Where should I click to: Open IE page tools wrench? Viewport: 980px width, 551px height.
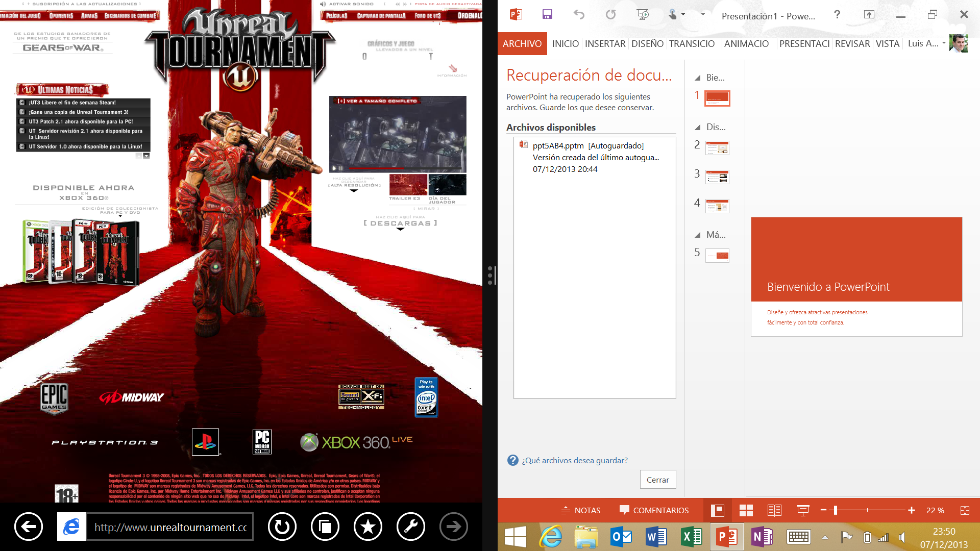click(410, 527)
